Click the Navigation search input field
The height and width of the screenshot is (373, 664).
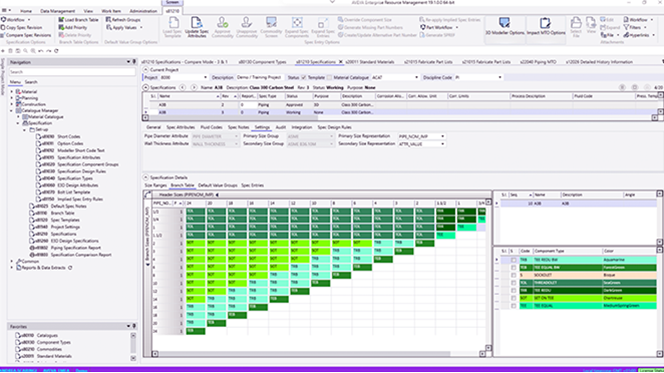(x=72, y=72)
